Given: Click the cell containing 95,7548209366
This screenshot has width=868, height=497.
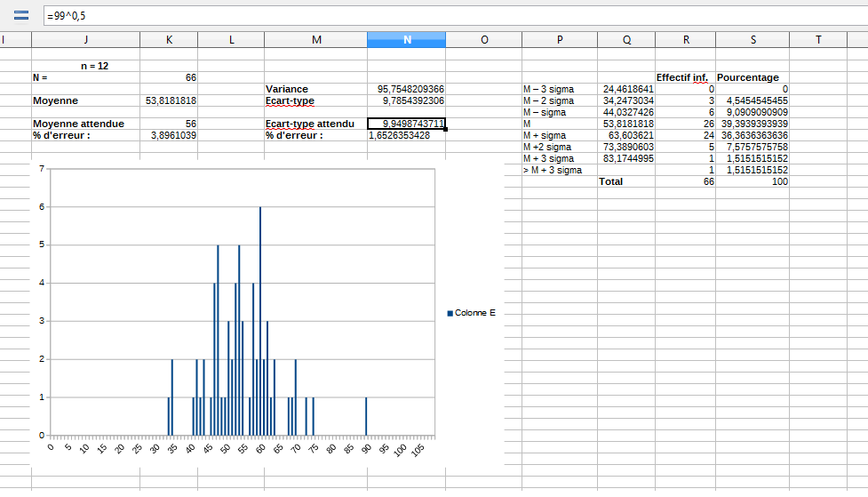Looking at the screenshot, I should tap(406, 90).
